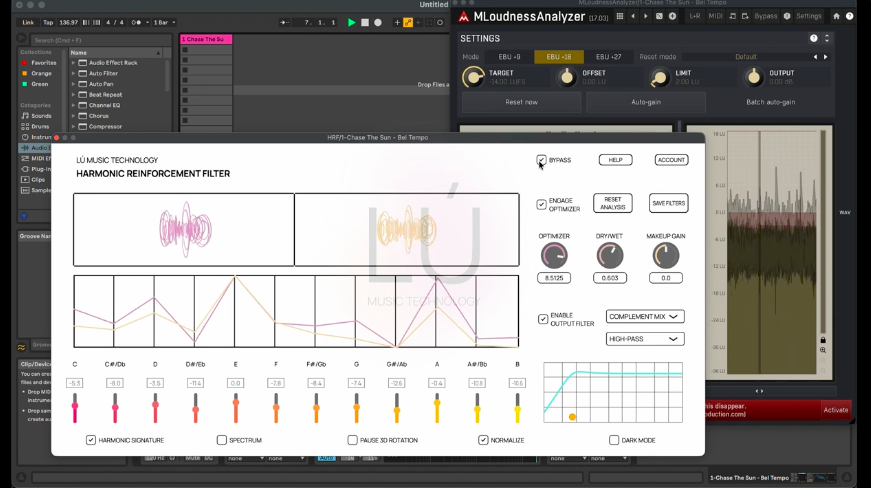Screen dimensions: 871x488
Task: Click the channel mode L+R button
Action: point(694,17)
